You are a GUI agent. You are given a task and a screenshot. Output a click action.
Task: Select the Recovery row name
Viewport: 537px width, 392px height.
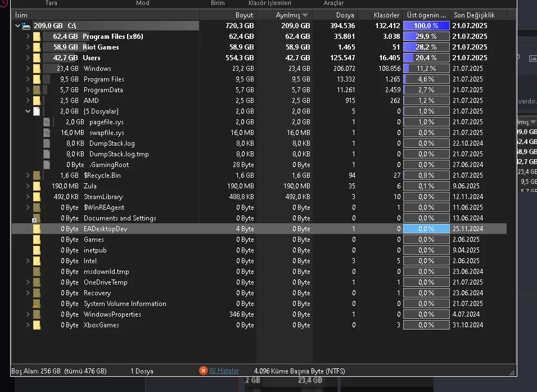pyautogui.click(x=97, y=294)
